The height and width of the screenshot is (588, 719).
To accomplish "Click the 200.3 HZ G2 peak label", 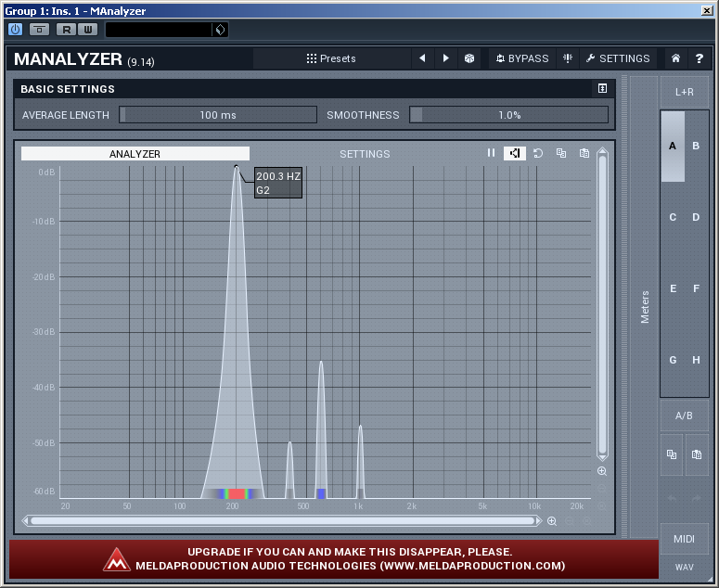I will [x=278, y=183].
